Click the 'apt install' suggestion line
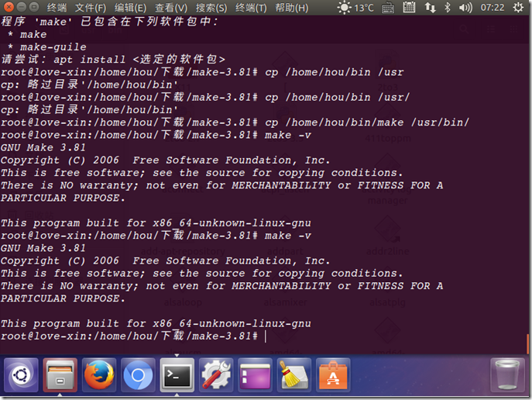This screenshot has width=532, height=400. 113,60
